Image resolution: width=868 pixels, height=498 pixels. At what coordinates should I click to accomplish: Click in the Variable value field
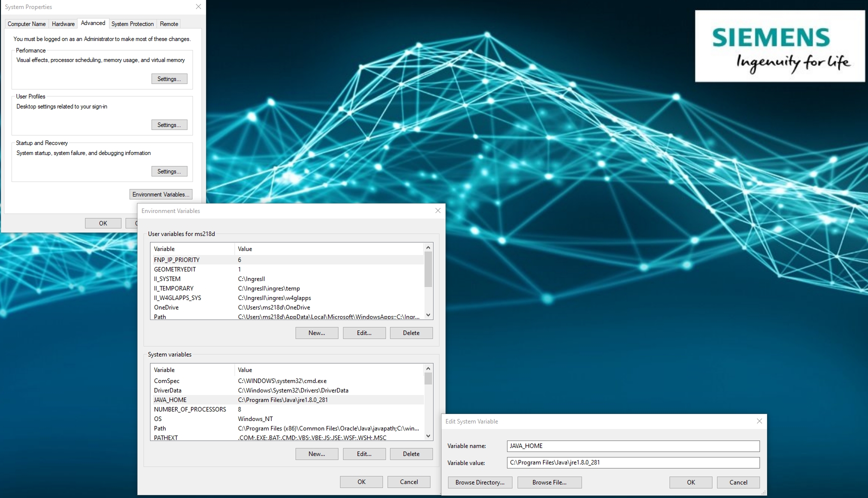(x=633, y=462)
